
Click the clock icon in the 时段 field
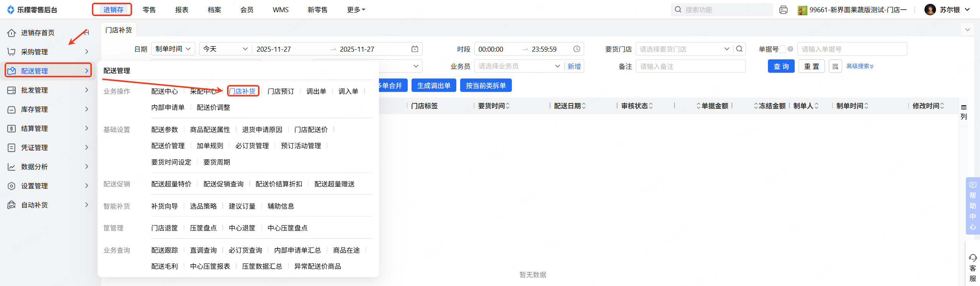coord(577,49)
